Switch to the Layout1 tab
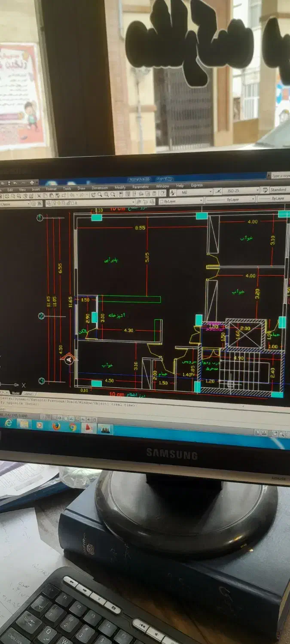 pyautogui.click(x=28, y=394)
